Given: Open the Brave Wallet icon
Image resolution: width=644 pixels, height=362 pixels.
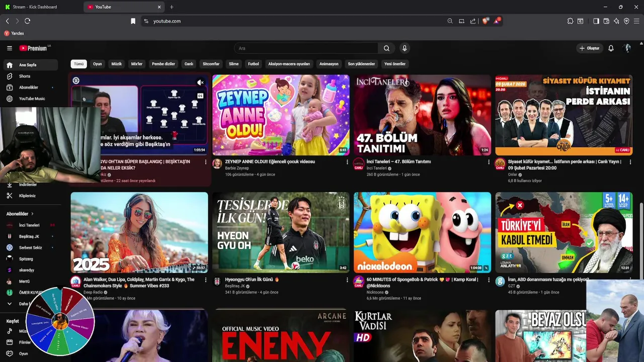Looking at the screenshot, I should pos(606,21).
